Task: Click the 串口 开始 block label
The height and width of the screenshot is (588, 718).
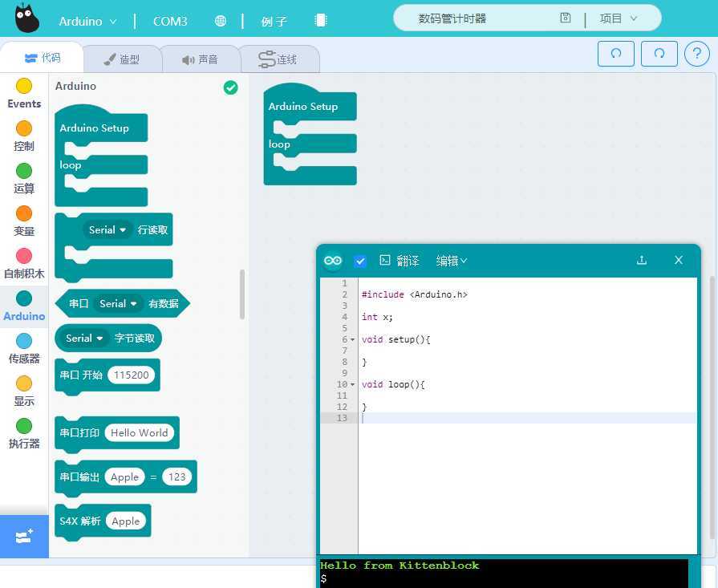Action: pyautogui.click(x=81, y=375)
